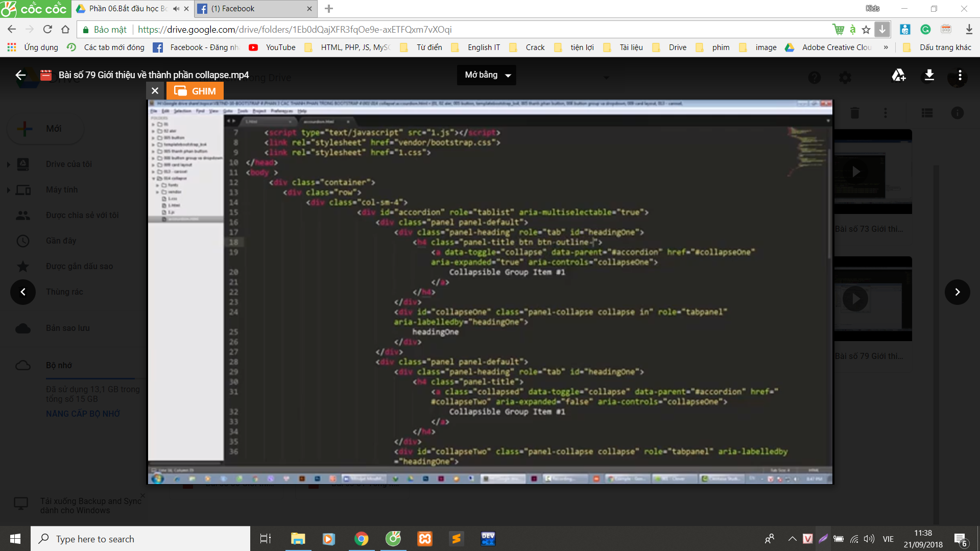Click the 'Mới' new button in Drive
The width and height of the screenshot is (980, 551).
coord(45,129)
